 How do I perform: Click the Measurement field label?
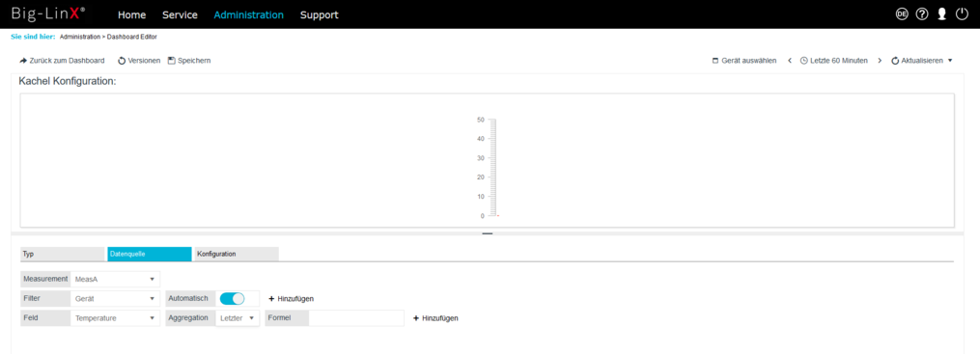[x=45, y=279]
